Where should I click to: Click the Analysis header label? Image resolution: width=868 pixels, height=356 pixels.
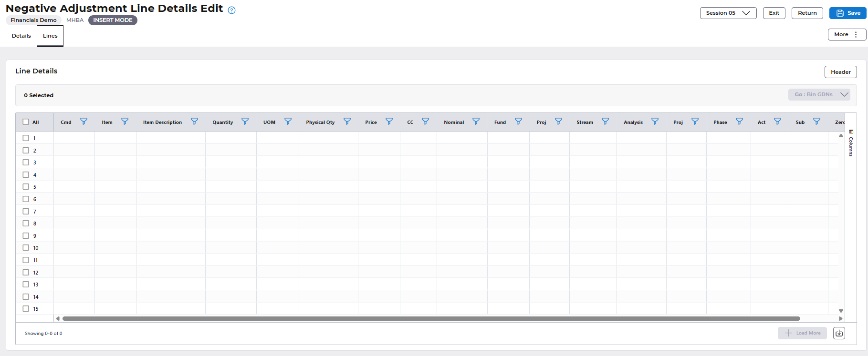pos(633,122)
